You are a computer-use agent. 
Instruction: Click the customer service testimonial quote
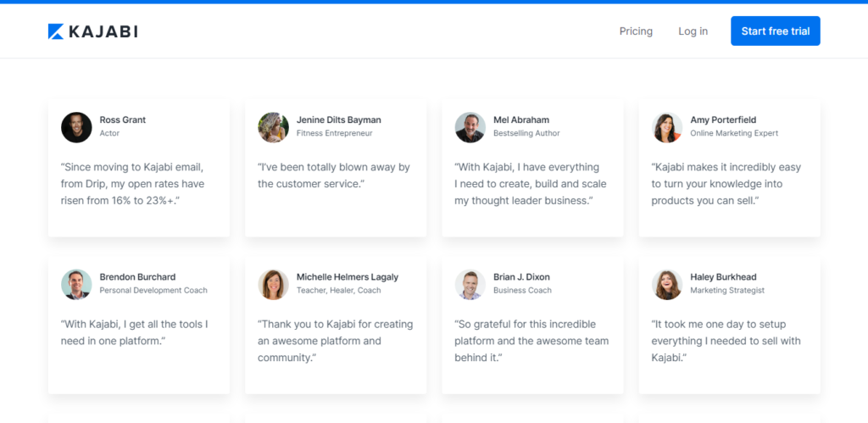coord(333,175)
